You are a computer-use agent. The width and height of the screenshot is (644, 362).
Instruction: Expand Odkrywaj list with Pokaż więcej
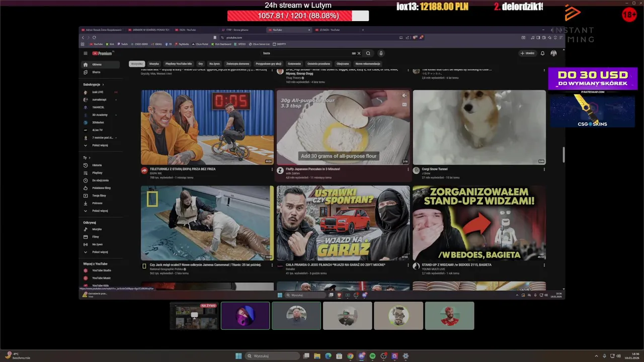tap(101, 252)
